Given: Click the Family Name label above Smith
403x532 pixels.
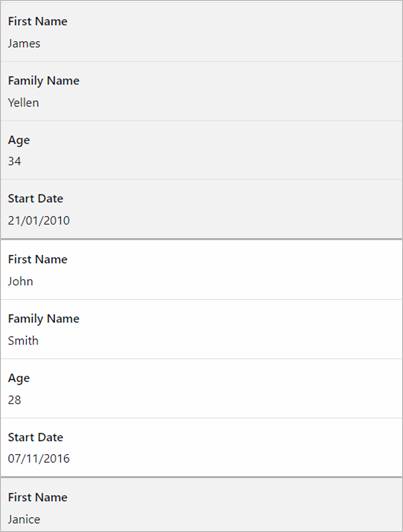Looking at the screenshot, I should [x=44, y=319].
